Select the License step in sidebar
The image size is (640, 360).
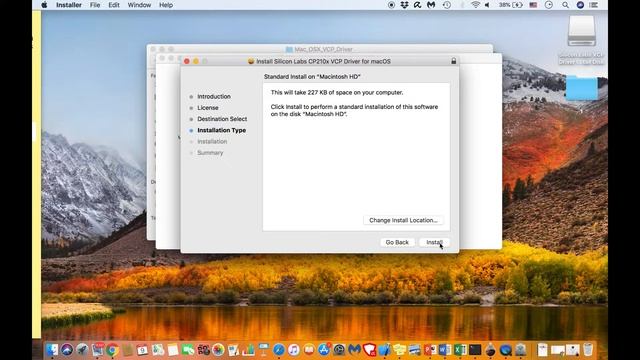pos(208,108)
